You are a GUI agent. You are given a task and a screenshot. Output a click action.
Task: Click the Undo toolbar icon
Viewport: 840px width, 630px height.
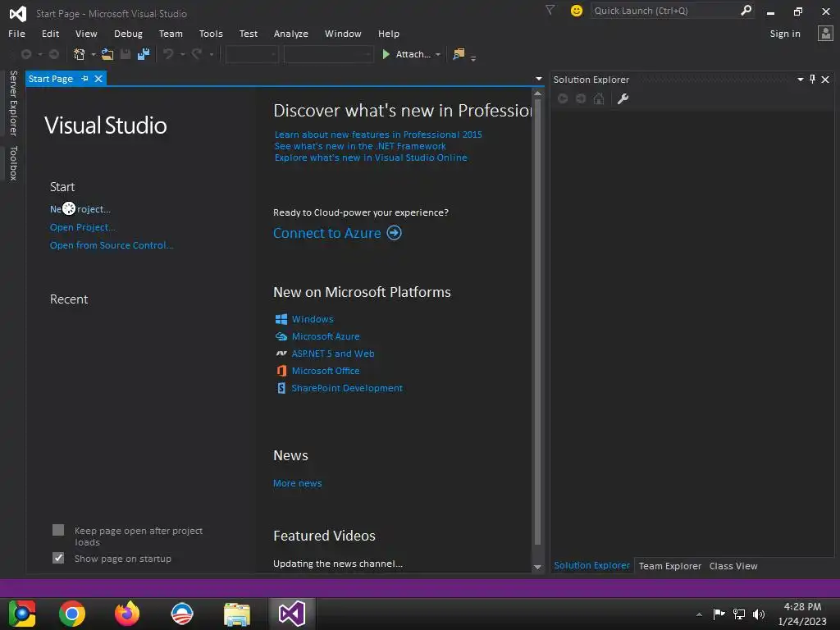[x=168, y=54]
